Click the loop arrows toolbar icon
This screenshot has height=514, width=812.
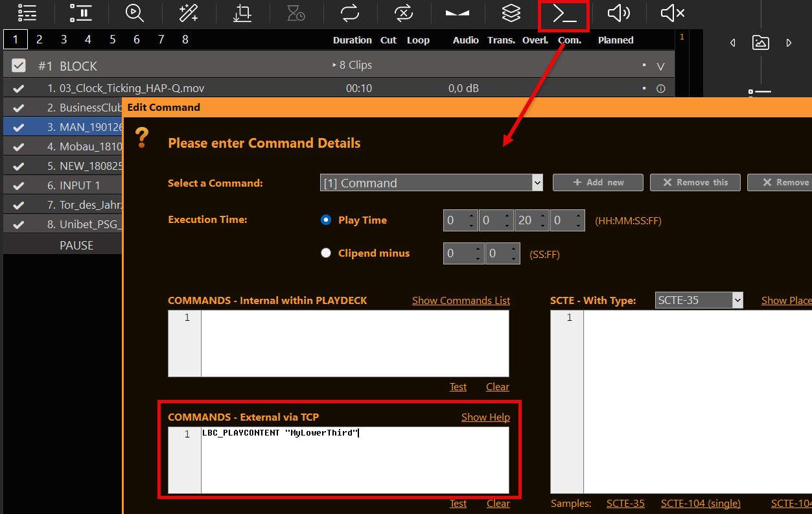pos(349,13)
